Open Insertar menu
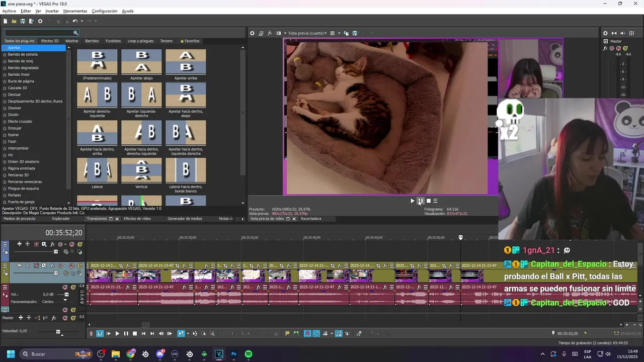This screenshot has width=644, height=362. coord(52,11)
